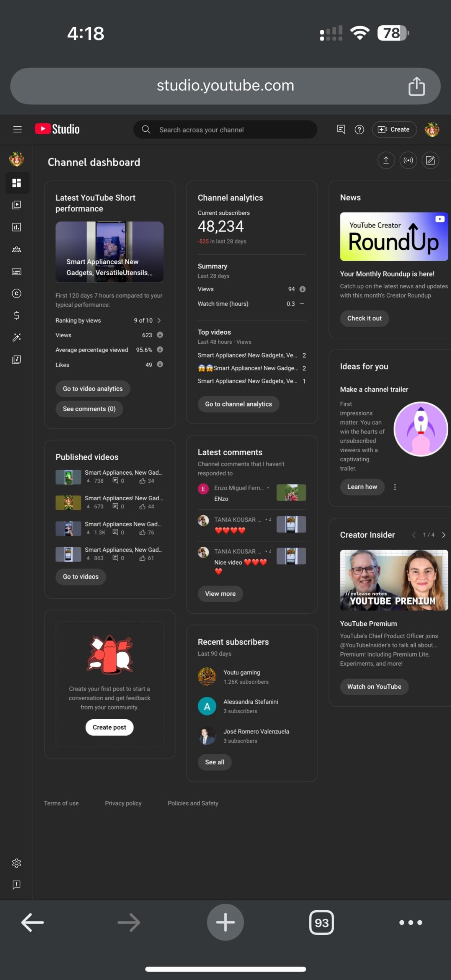Open the Community sidebar icon
Screen dimensions: 451x980
(16, 249)
